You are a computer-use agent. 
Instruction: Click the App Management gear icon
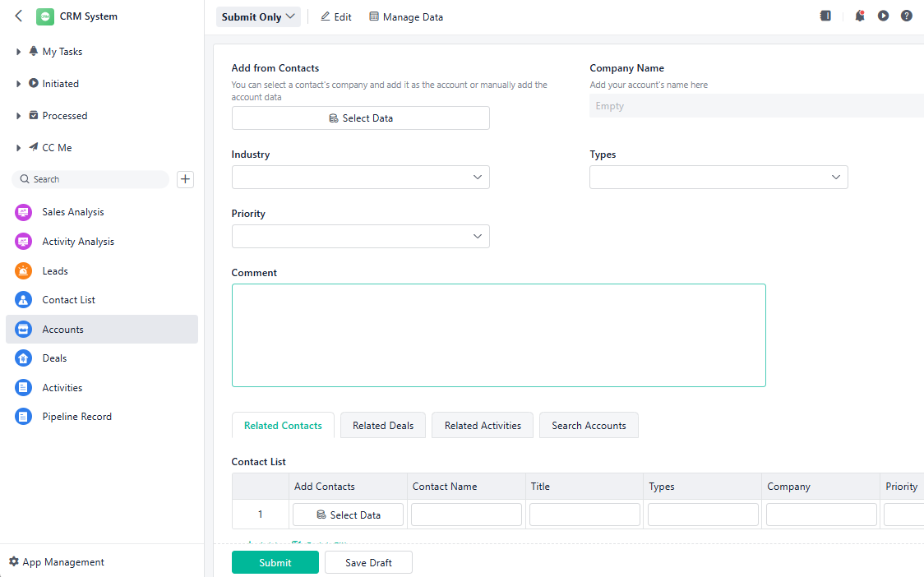pos(14,561)
